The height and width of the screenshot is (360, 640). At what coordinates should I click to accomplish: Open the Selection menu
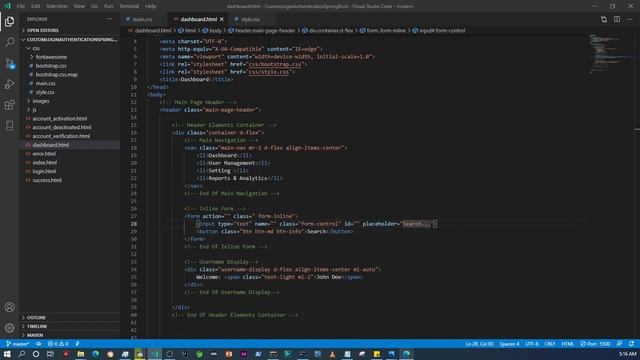click(57, 6)
